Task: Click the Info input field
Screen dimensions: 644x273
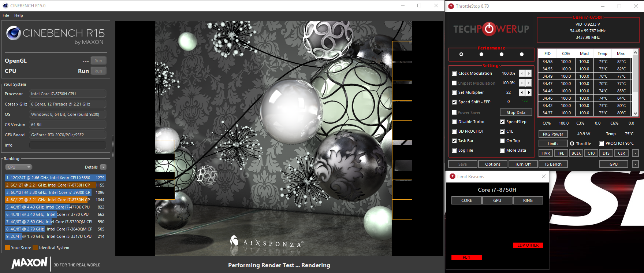Action: pyautogui.click(x=68, y=145)
